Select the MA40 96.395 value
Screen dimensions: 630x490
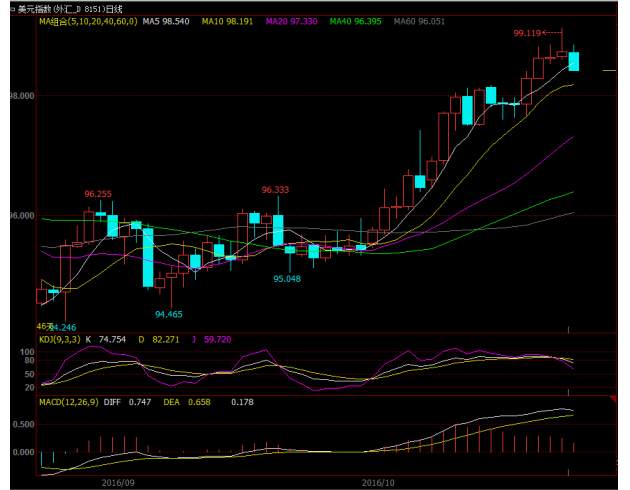click(x=356, y=21)
